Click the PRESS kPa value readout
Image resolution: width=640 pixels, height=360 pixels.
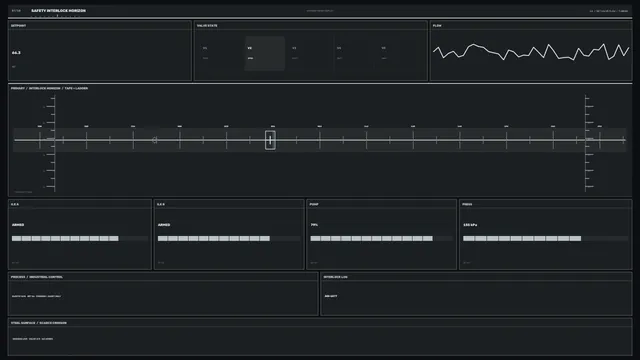pyautogui.click(x=470, y=225)
